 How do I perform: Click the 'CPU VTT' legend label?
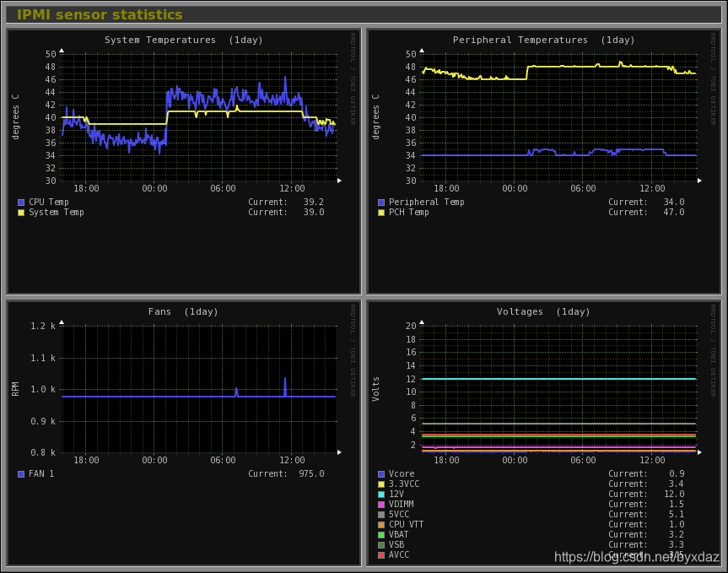(x=407, y=524)
